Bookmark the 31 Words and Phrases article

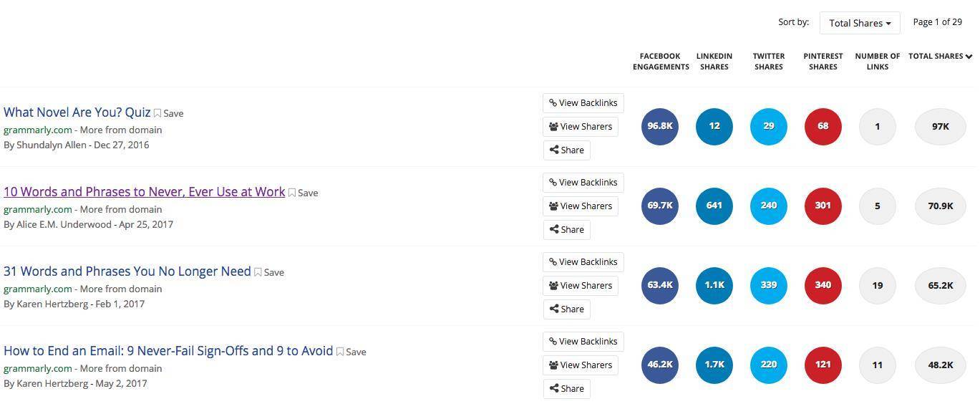[x=269, y=272]
